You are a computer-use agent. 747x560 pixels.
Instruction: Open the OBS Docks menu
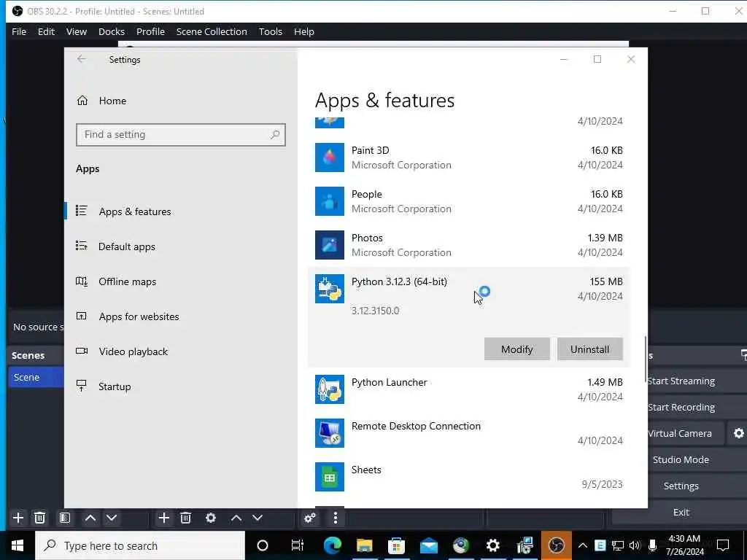pos(112,31)
